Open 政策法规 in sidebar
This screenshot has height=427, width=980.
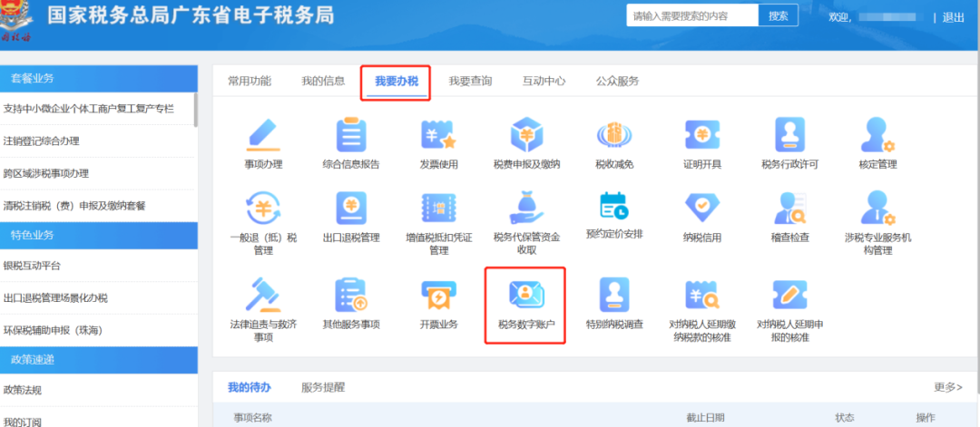point(23,391)
